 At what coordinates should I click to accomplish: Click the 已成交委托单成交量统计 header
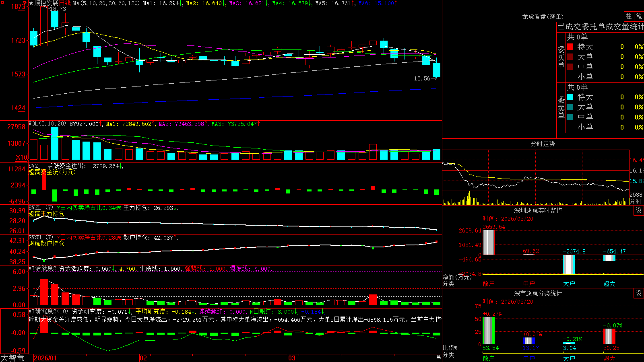[x=601, y=27]
